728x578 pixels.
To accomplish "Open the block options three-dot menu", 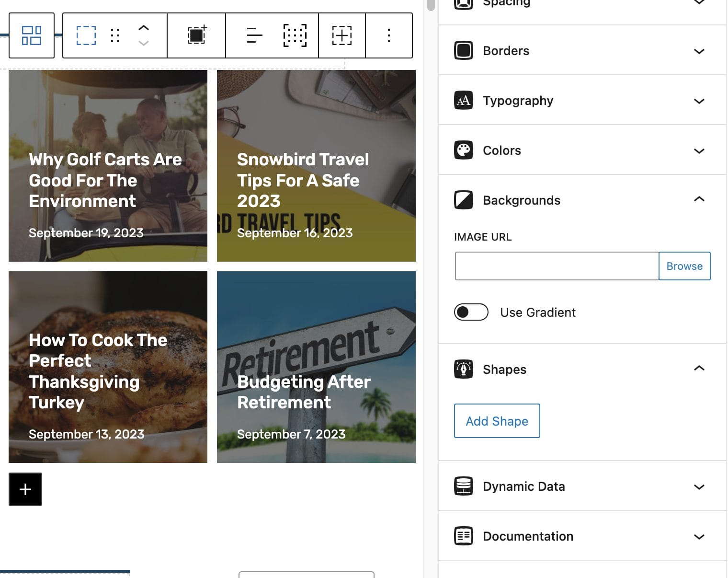I will pyautogui.click(x=389, y=35).
